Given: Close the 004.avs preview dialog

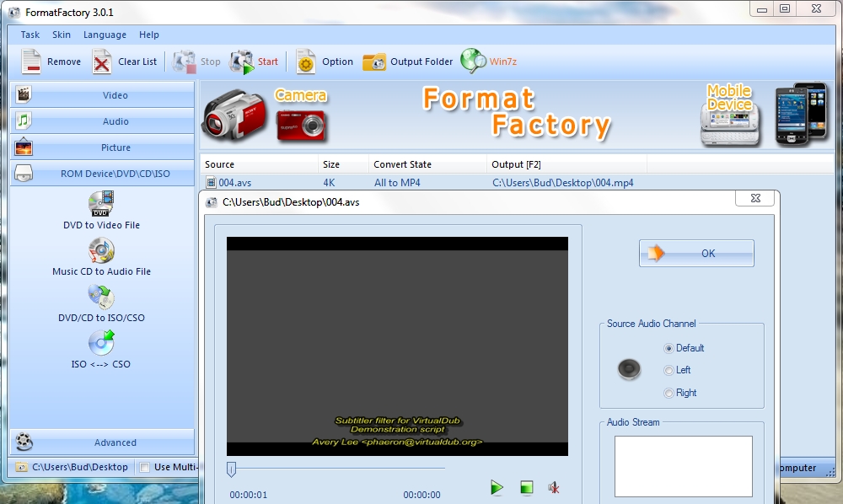Looking at the screenshot, I should [754, 198].
